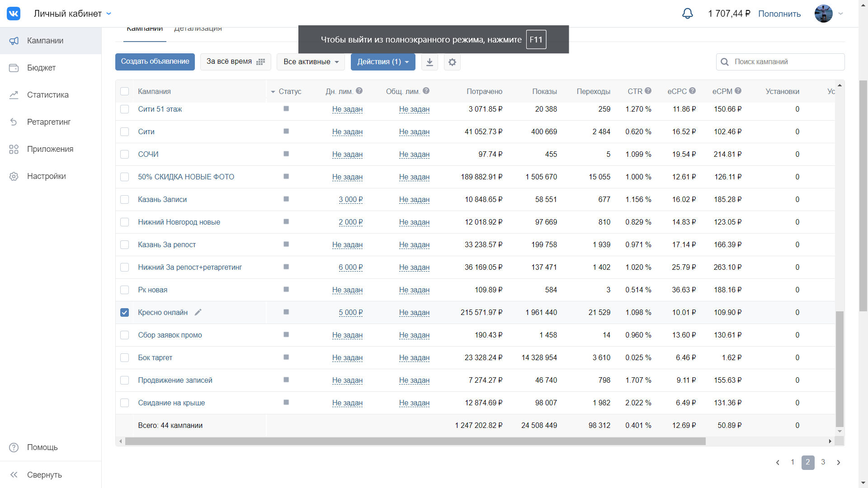Screen dimensions: 868x488
Task: Click the Пополнить balance link
Action: [779, 14]
